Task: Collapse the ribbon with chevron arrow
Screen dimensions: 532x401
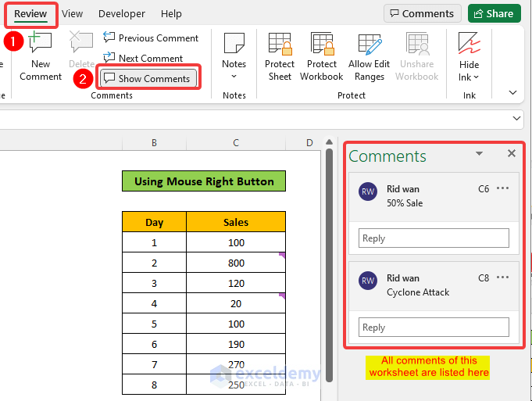Action: tap(512, 92)
